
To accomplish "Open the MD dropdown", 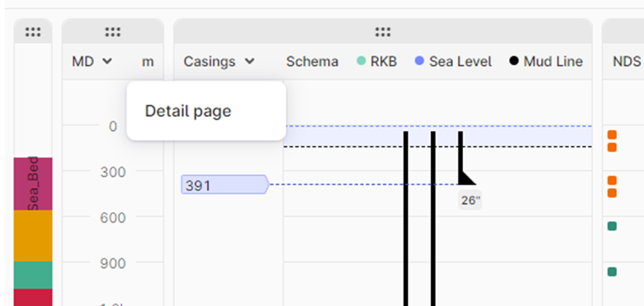I will 93,61.
